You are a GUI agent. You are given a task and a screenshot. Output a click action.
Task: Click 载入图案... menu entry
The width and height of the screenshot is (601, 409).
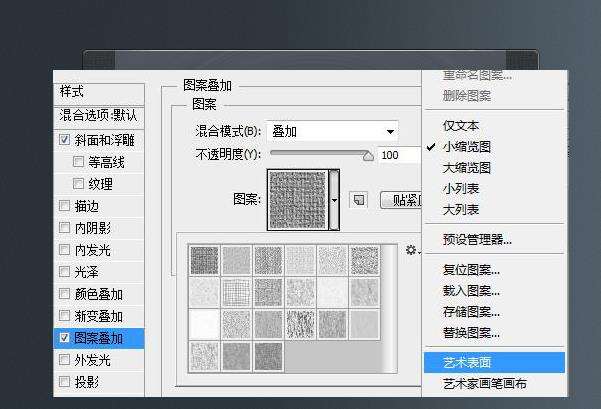[471, 291]
